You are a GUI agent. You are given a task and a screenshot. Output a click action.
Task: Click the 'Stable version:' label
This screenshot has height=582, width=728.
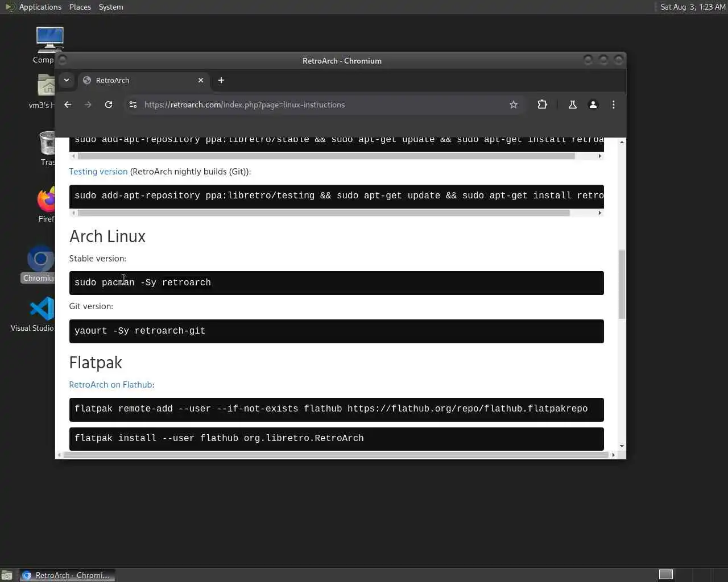pos(98,259)
